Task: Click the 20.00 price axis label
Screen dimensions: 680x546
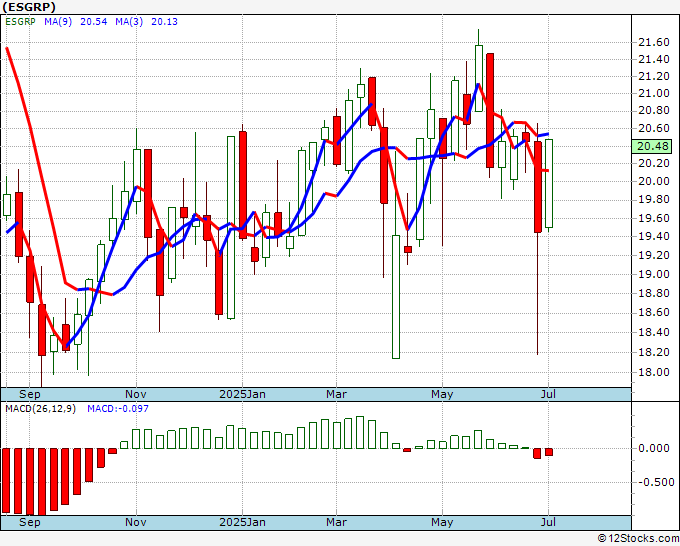Action: pyautogui.click(x=654, y=181)
